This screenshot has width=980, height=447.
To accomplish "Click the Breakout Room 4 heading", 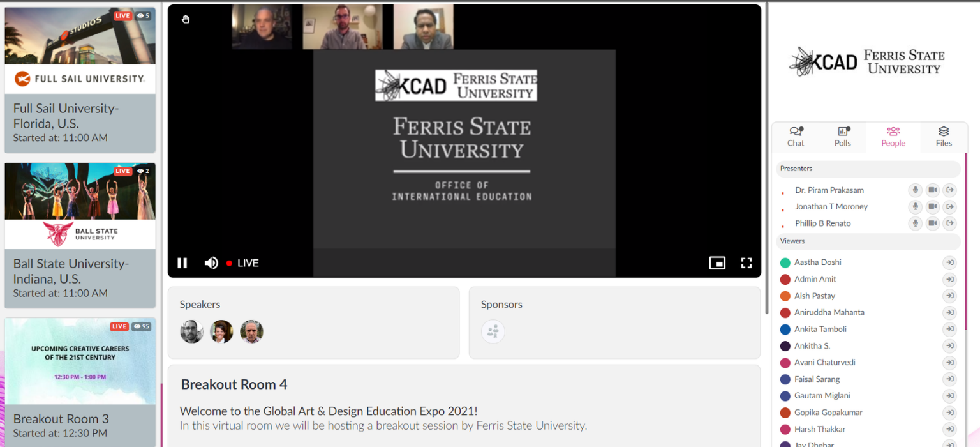I will point(234,384).
